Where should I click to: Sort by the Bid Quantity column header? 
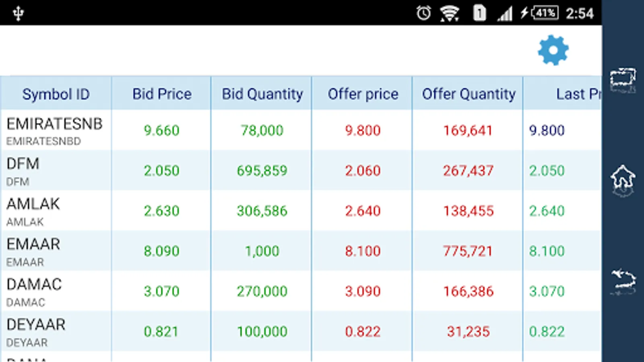(x=262, y=94)
